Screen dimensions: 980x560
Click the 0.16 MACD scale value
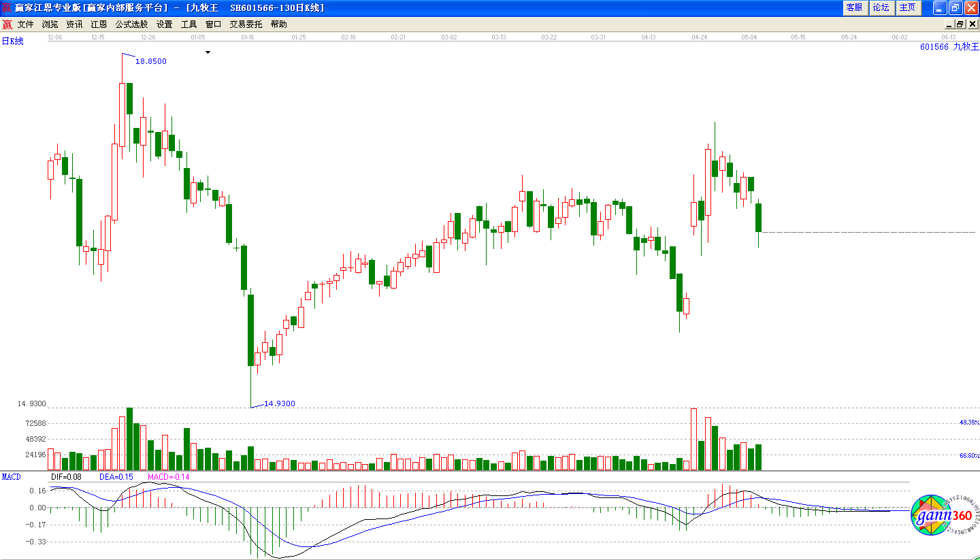37,491
